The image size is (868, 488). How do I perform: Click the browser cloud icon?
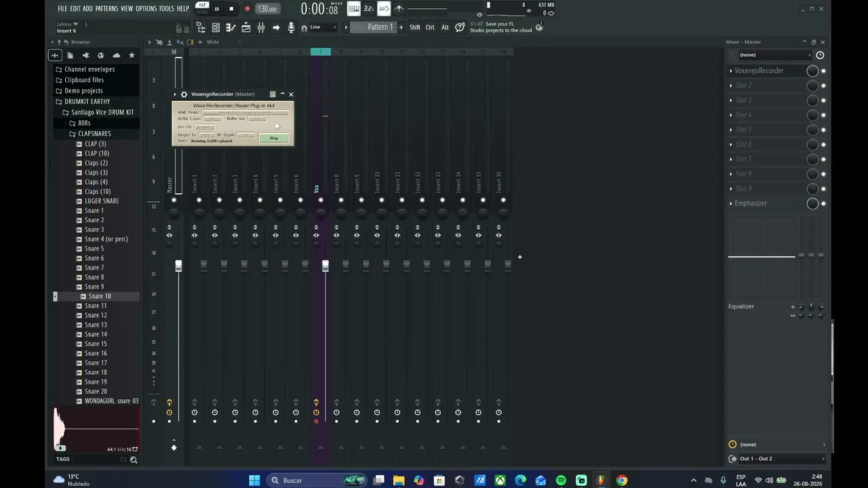click(116, 55)
